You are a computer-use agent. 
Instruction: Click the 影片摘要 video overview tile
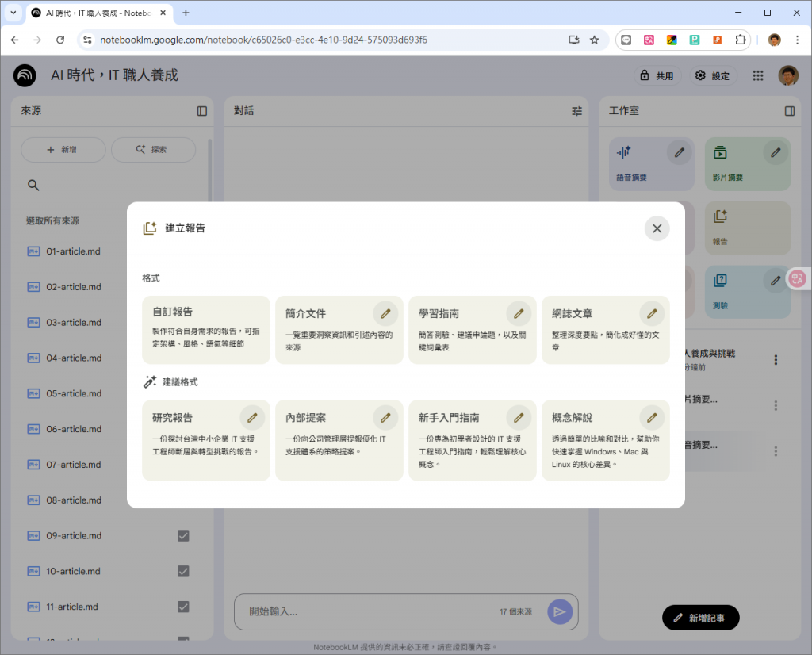pyautogui.click(x=748, y=164)
